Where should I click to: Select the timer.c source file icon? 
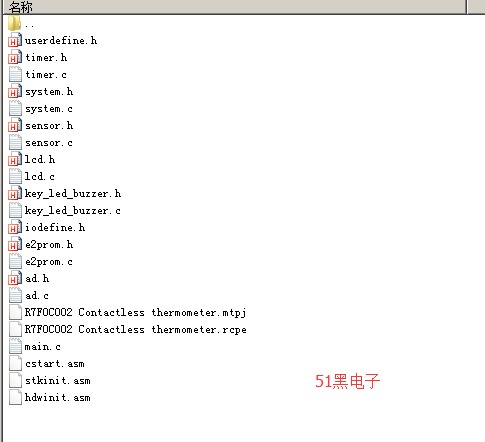[15, 74]
